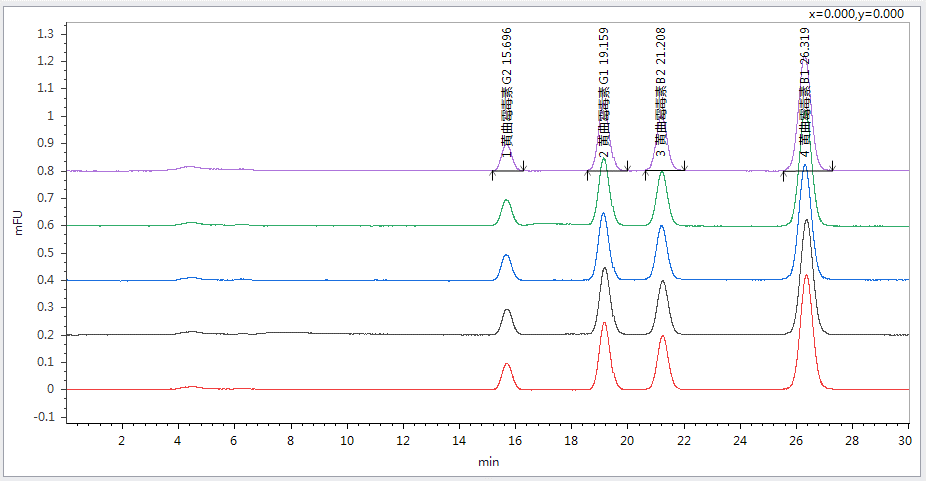The image size is (926, 481).
Task: Select the integration start marker of G1 peak
Action: point(588,174)
